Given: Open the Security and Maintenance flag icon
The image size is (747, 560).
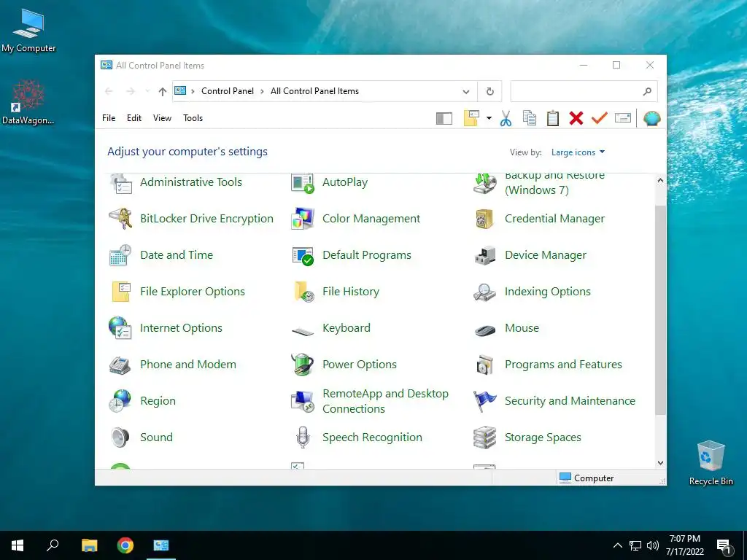Looking at the screenshot, I should (x=484, y=401).
